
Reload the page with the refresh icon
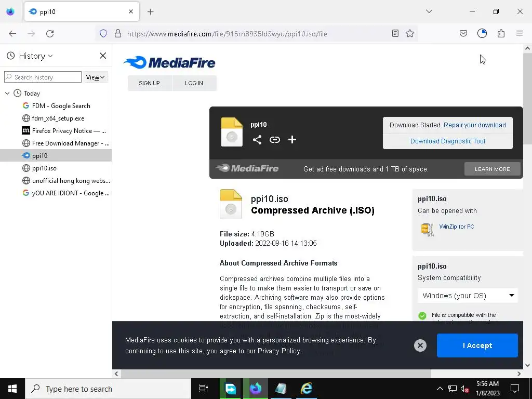point(50,34)
